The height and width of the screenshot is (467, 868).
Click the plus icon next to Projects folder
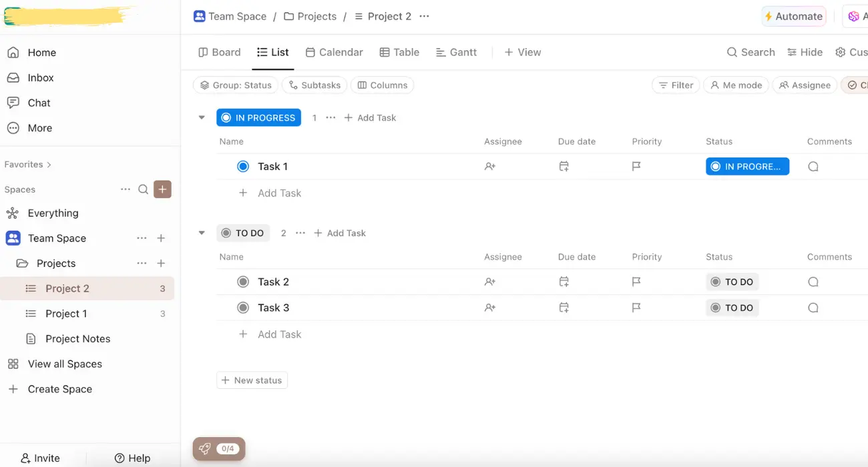click(161, 264)
